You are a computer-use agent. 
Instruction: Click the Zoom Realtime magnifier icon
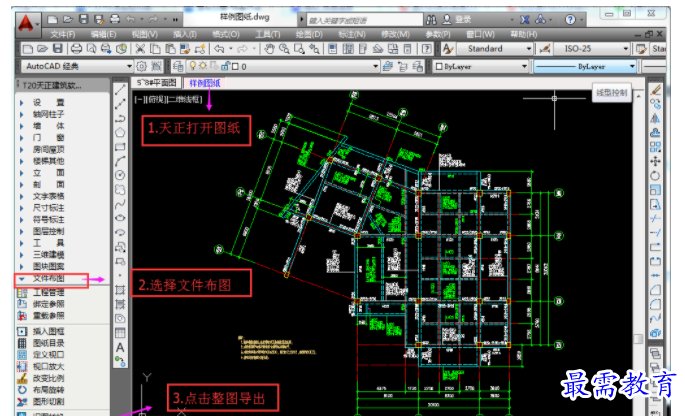[284, 49]
